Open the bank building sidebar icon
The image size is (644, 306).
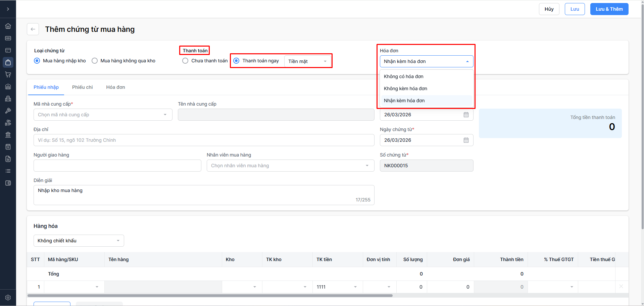coord(8,135)
